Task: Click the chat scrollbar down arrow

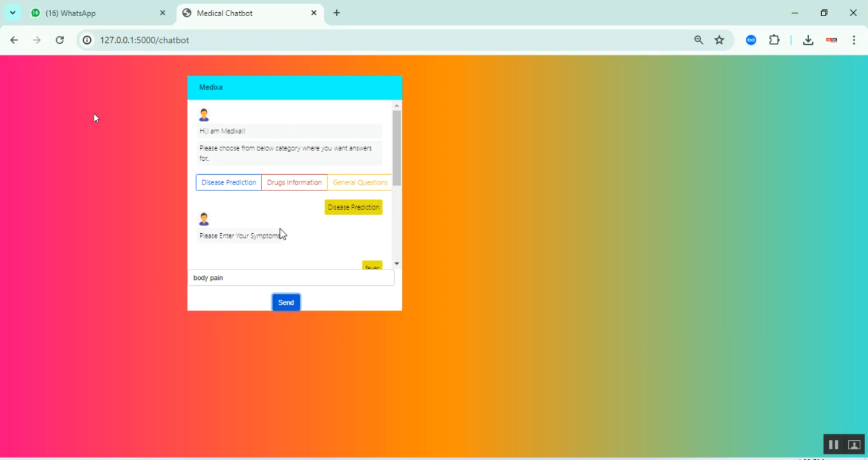Action: tap(396, 264)
